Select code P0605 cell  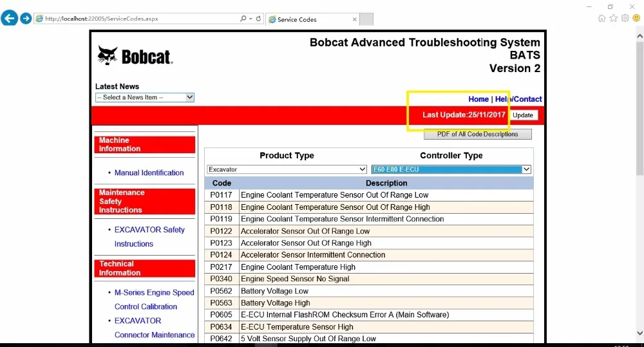tap(222, 315)
